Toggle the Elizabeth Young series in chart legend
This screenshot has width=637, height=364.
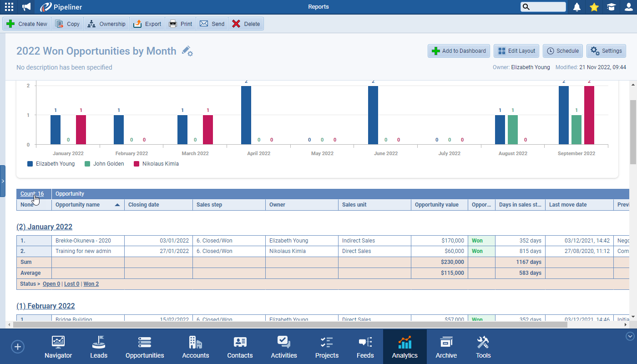click(51, 163)
